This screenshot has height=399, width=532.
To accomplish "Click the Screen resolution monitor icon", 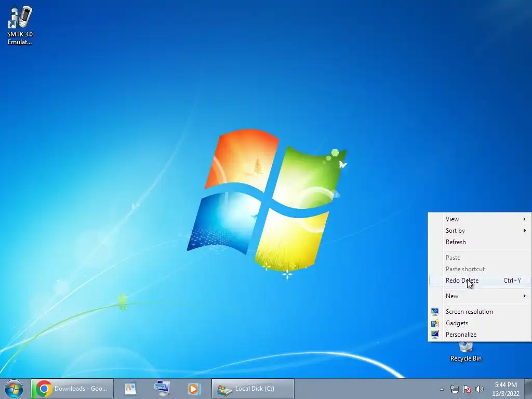I will point(435,312).
